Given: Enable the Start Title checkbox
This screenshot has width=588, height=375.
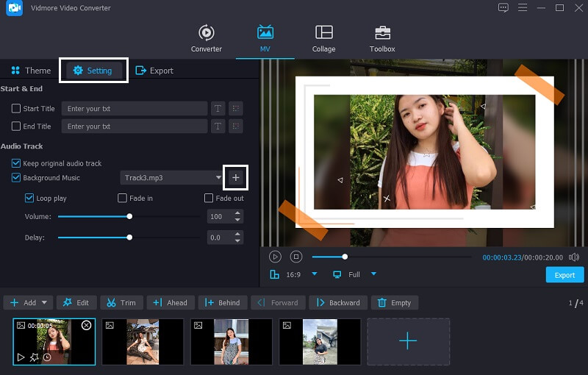Looking at the screenshot, I should [x=16, y=109].
